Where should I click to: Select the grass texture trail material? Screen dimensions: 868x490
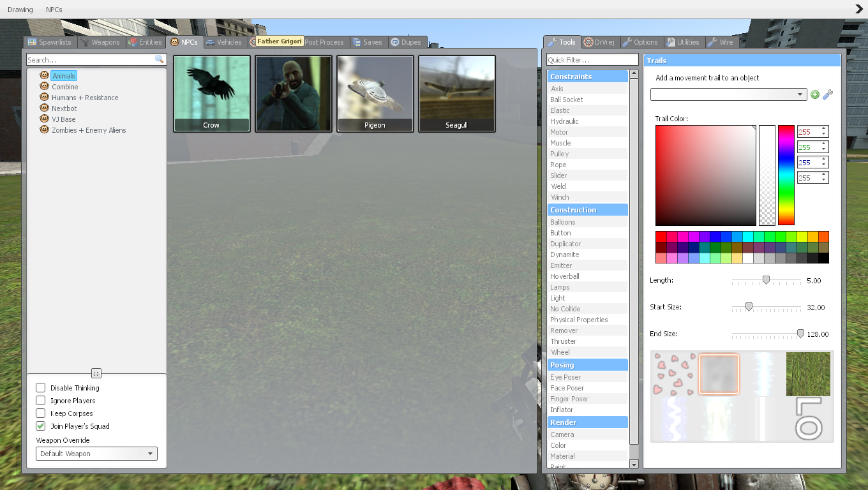(808, 374)
